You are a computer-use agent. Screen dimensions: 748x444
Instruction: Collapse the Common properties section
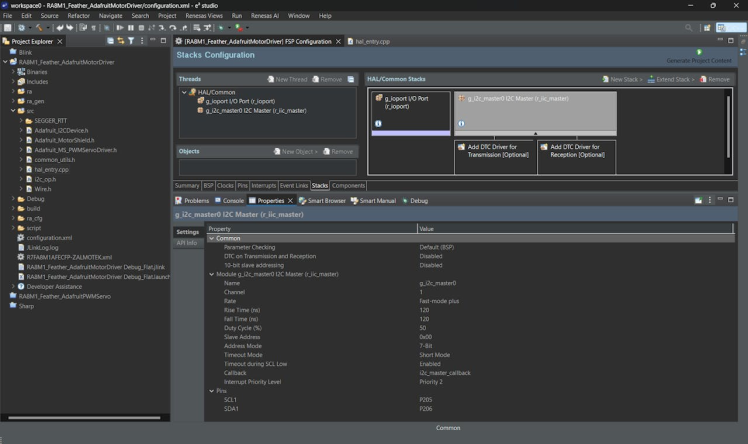pos(211,238)
